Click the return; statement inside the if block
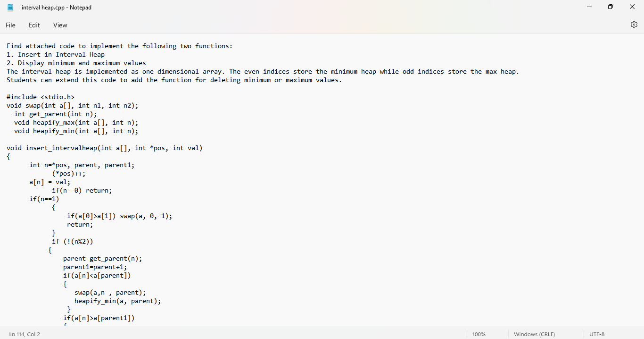The image size is (644, 339). 79,224
